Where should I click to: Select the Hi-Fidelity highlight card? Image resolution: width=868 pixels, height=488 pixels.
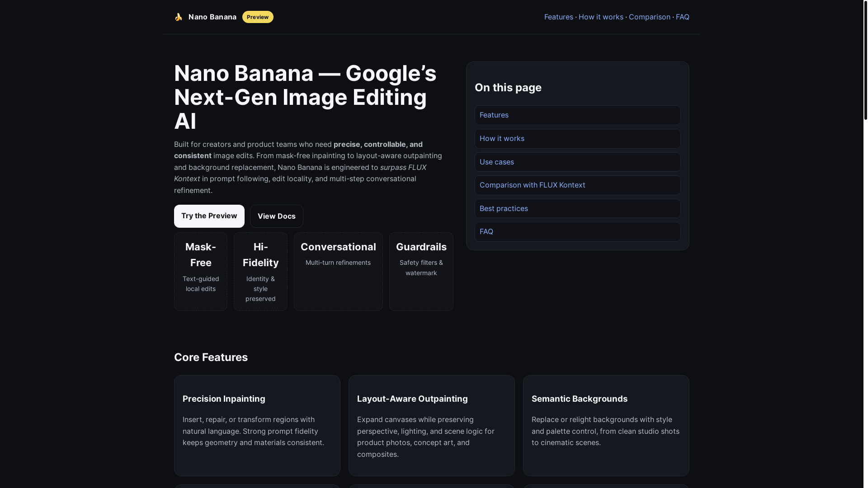(260, 272)
